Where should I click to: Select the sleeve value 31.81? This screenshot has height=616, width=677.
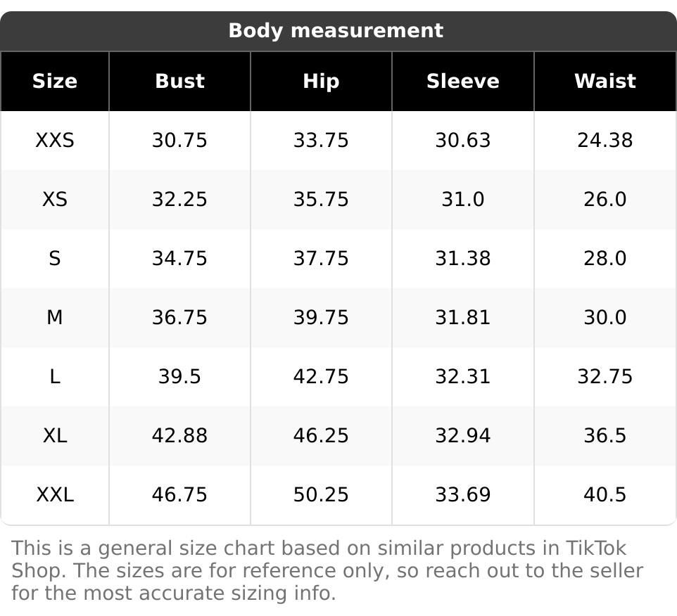point(462,318)
